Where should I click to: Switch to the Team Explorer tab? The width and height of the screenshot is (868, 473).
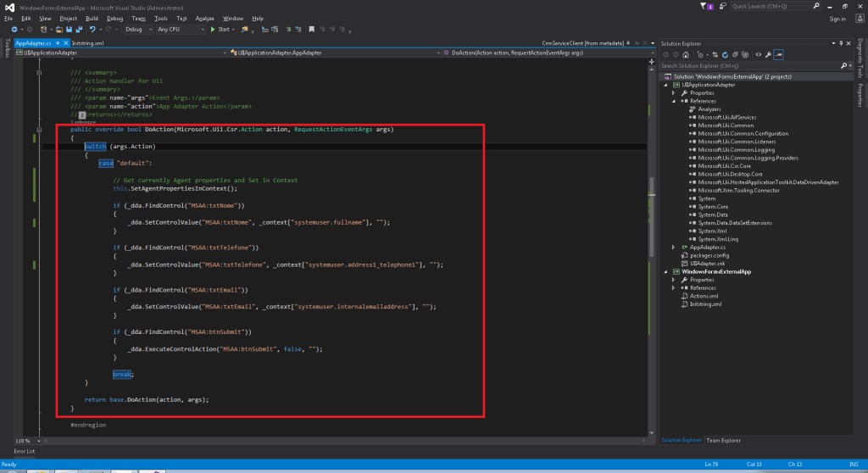[723, 440]
